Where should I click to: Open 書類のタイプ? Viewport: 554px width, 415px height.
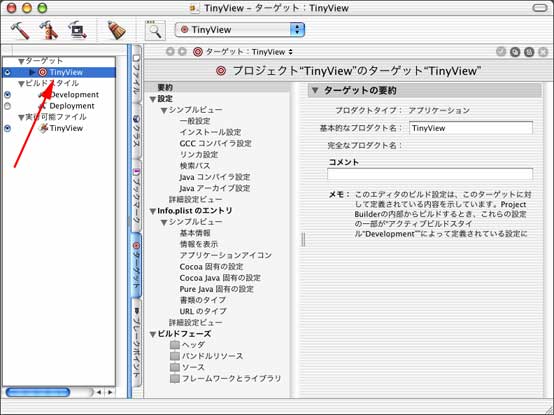[203, 300]
